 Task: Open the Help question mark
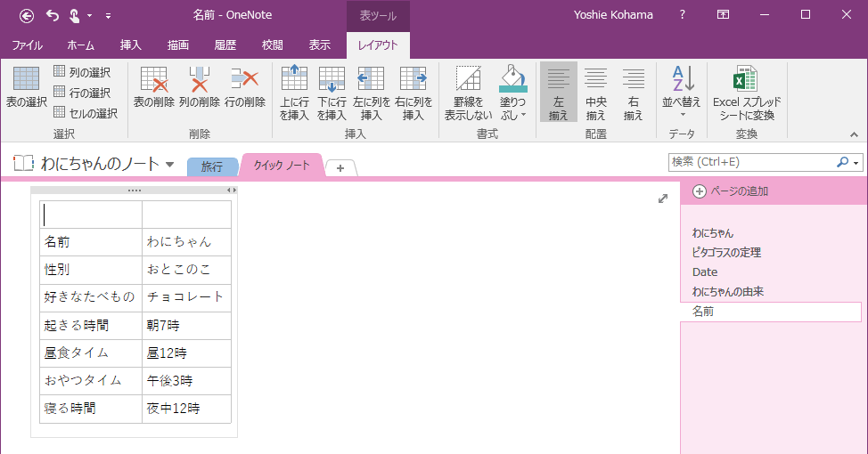pos(682,15)
